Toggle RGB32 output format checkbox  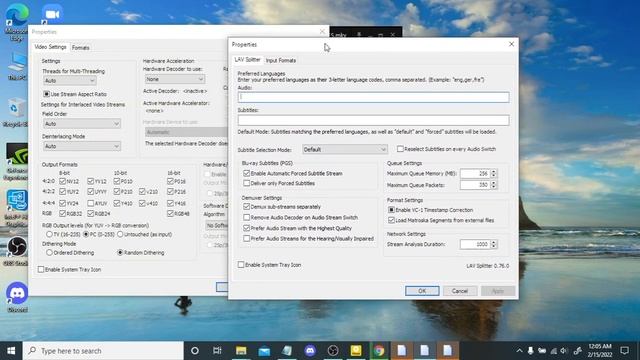point(62,213)
